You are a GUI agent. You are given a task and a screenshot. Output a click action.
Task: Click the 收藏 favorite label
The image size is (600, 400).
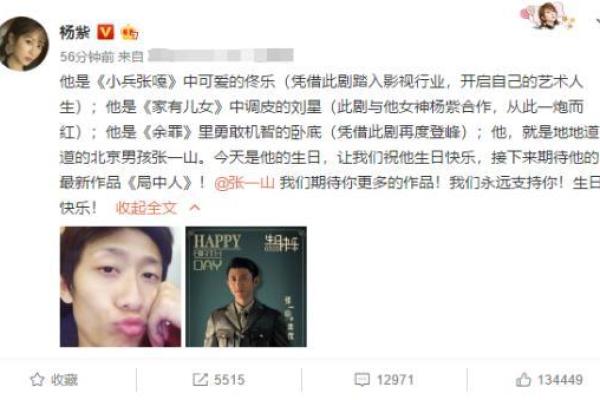pos(64,380)
